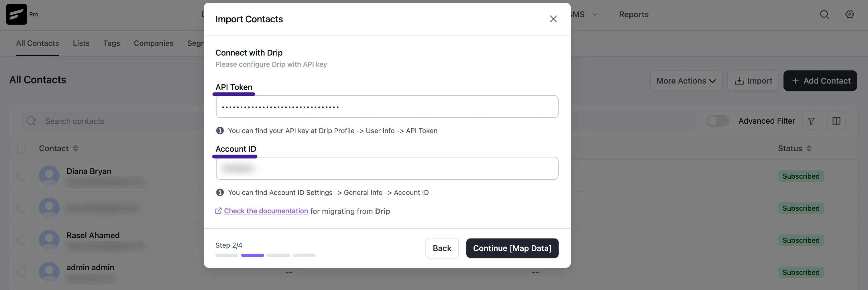The image size is (868, 290).
Task: Click the Contact column header
Action: (x=54, y=149)
